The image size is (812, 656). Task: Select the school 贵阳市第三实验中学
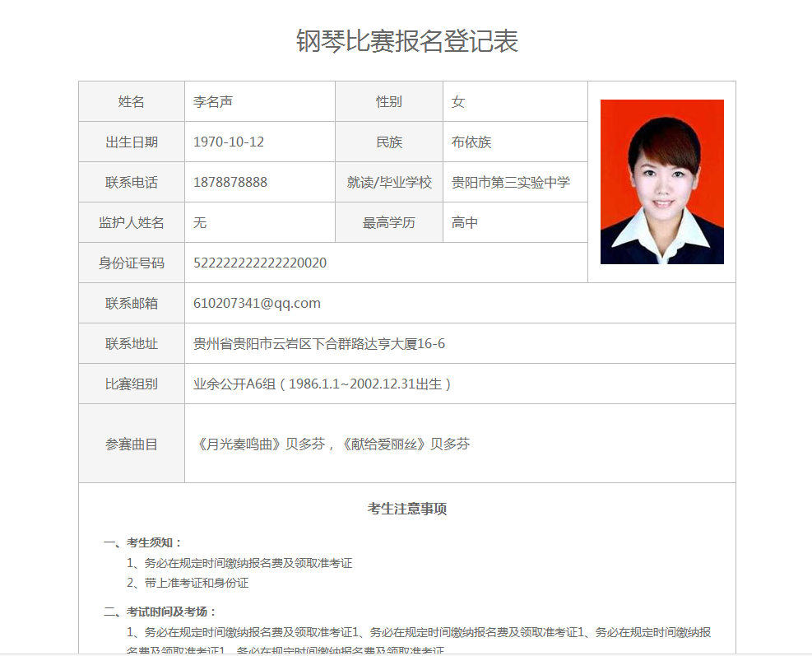click(511, 183)
